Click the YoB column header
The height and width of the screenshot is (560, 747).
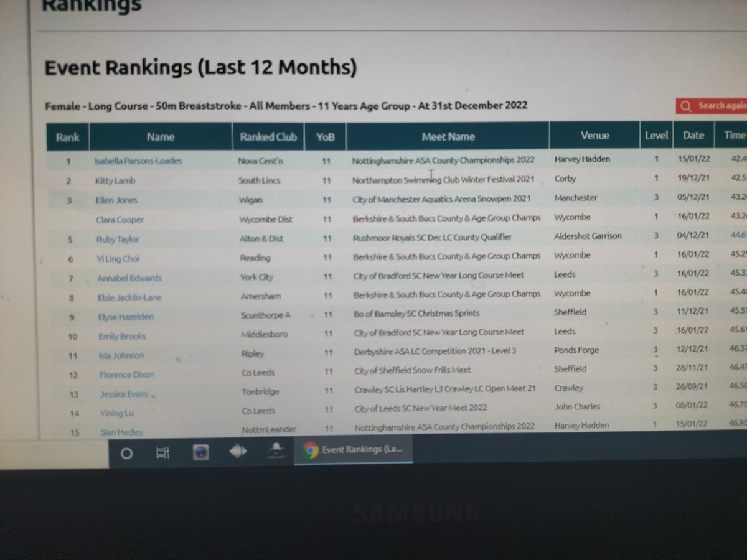coord(325,136)
